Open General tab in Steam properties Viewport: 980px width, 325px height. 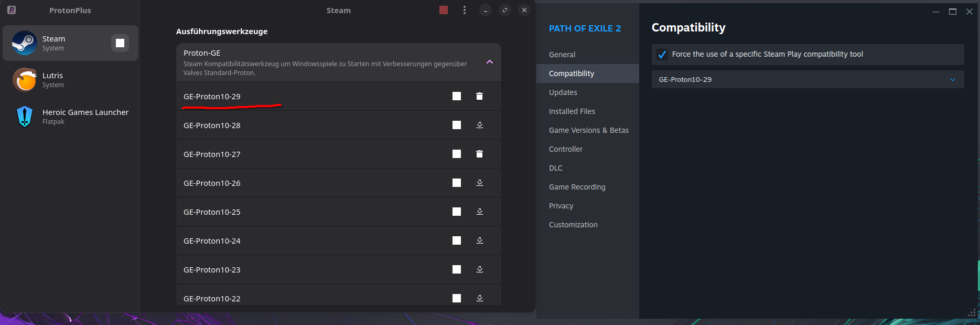[562, 55]
